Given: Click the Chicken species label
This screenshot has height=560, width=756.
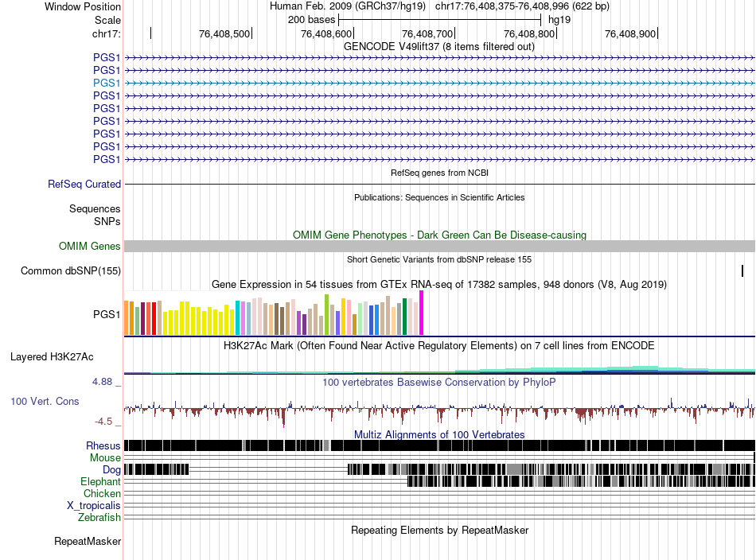Looking at the screenshot, I should click(102, 493).
